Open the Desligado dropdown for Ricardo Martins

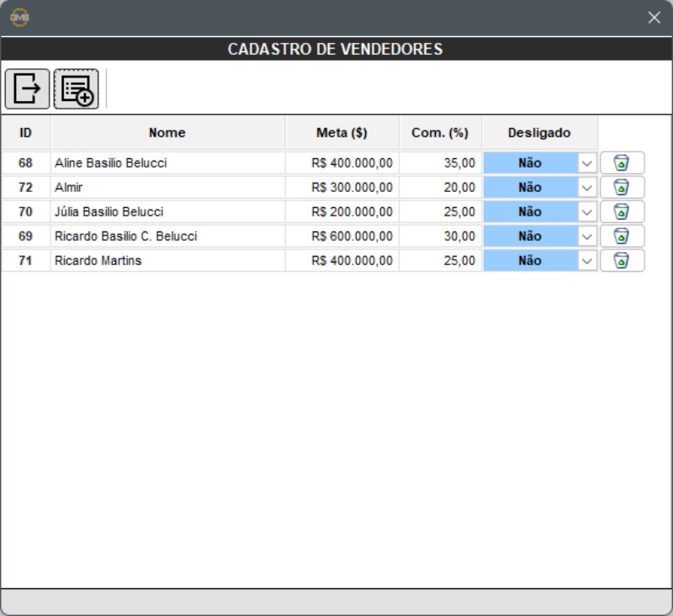coord(586,261)
